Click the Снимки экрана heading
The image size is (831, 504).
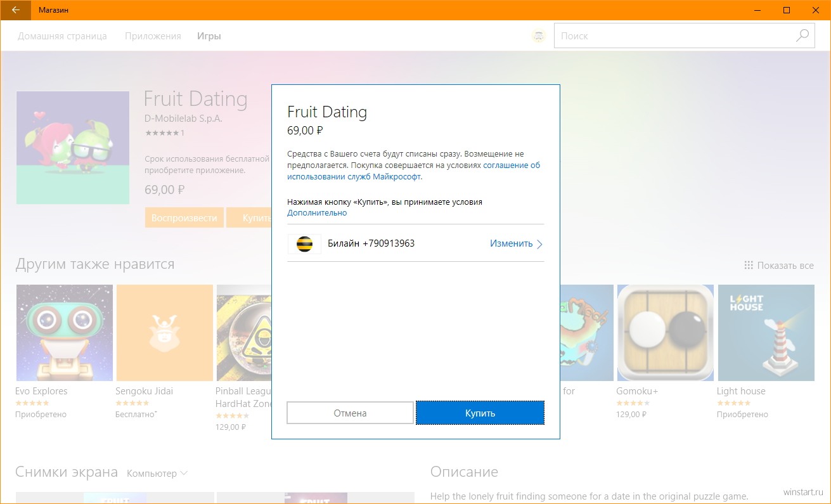point(67,472)
